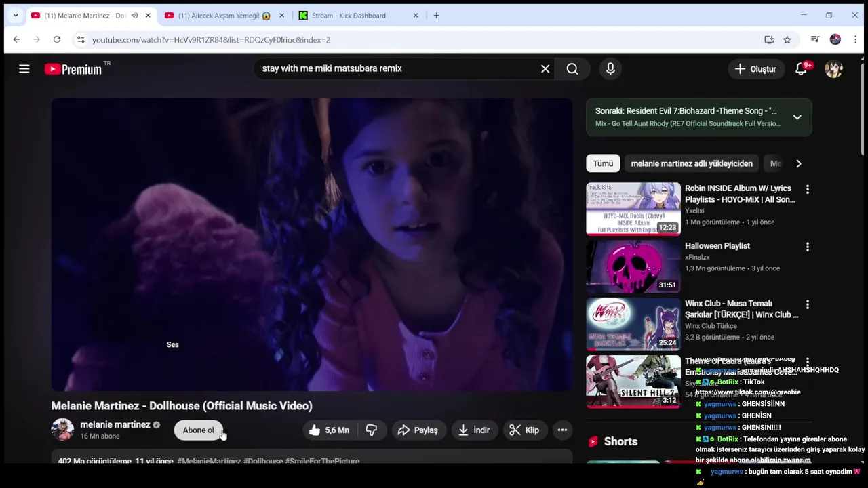This screenshot has width=868, height=488.
Task: Open Winx Club Musa video thumbnail
Action: click(x=633, y=324)
